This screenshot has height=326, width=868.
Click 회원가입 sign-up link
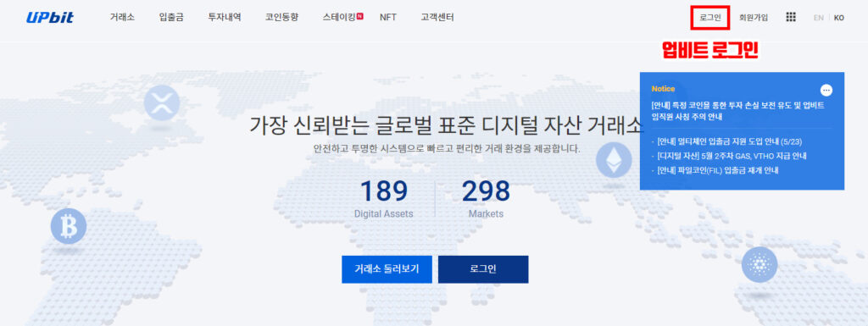[754, 18]
